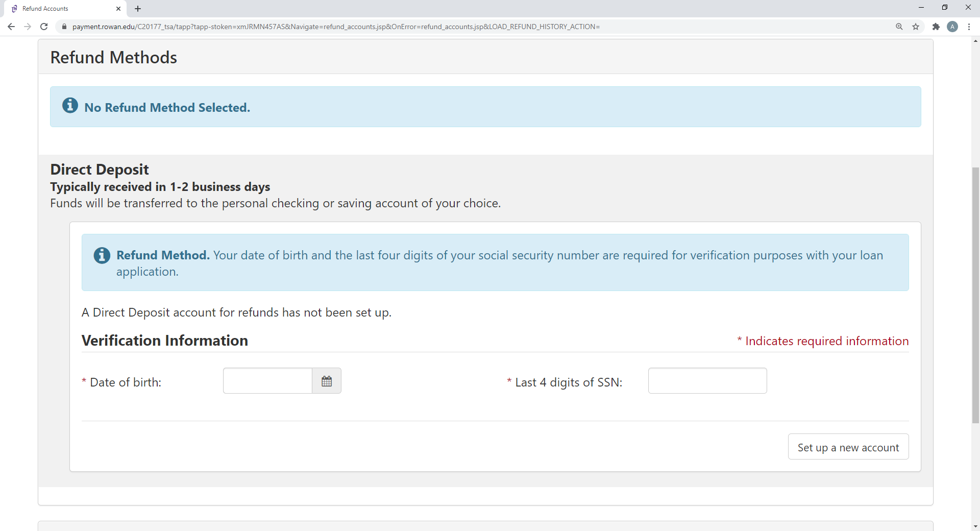Click the address bar URL
Screen dimensions: 980x531
click(x=337, y=27)
